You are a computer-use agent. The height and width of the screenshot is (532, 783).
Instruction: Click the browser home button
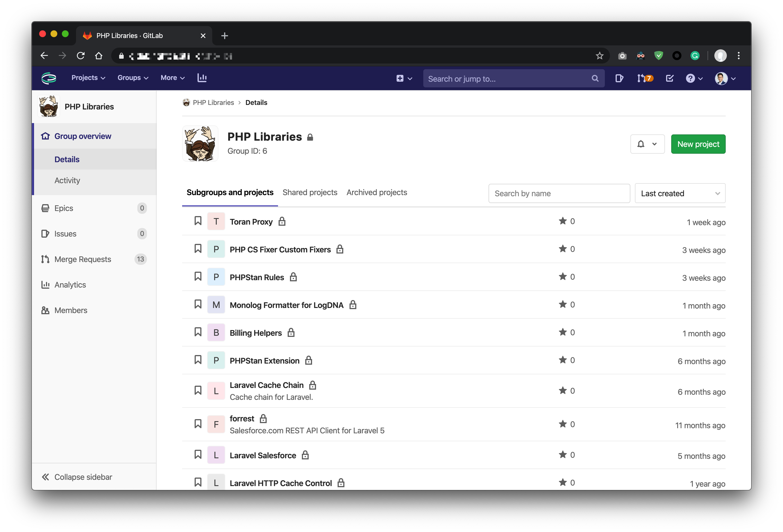tap(98, 56)
